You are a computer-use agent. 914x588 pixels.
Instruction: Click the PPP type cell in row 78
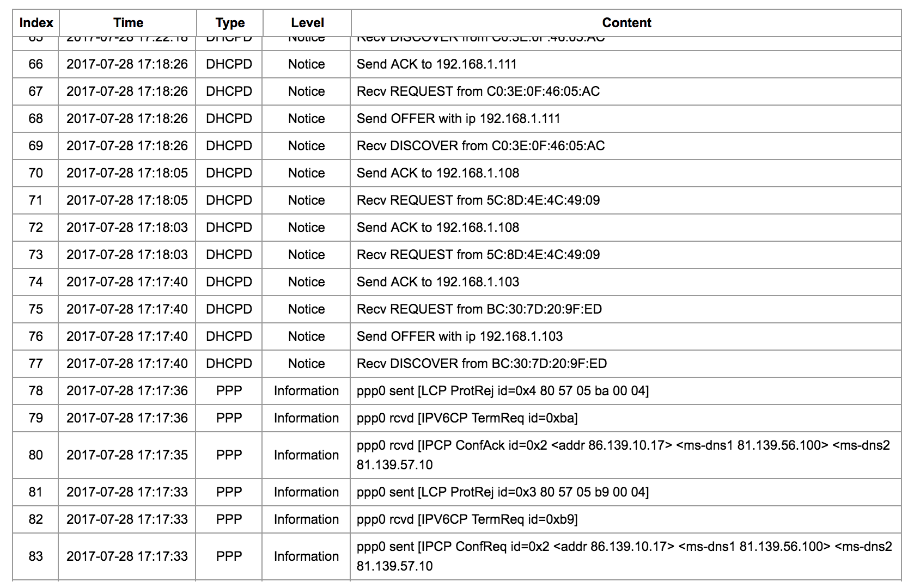pos(229,391)
